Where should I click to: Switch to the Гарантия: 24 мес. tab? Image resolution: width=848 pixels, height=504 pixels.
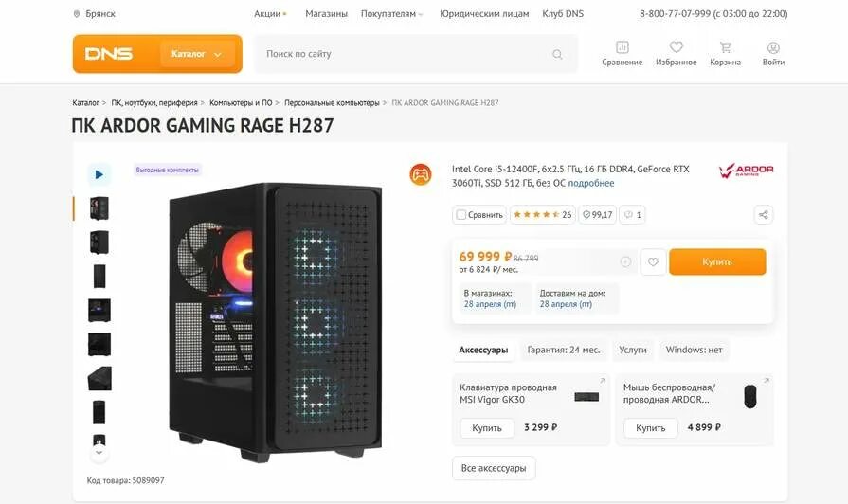pyautogui.click(x=564, y=350)
